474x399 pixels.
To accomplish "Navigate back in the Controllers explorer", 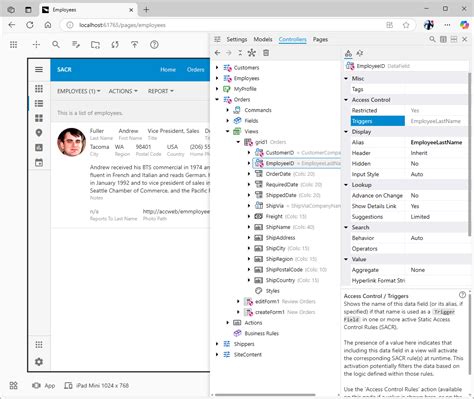I will 218,53.
